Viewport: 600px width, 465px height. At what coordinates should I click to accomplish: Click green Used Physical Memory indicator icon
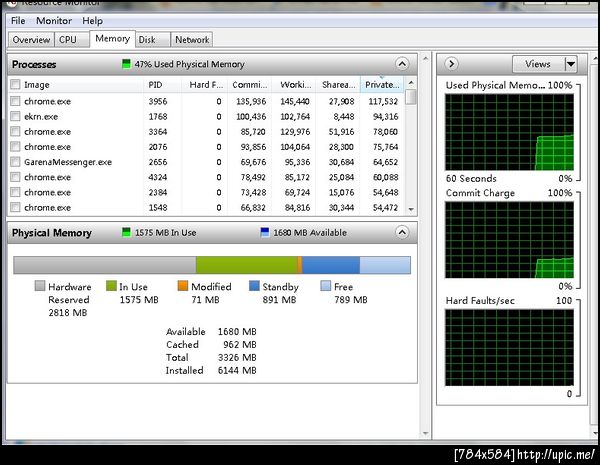pos(126,64)
